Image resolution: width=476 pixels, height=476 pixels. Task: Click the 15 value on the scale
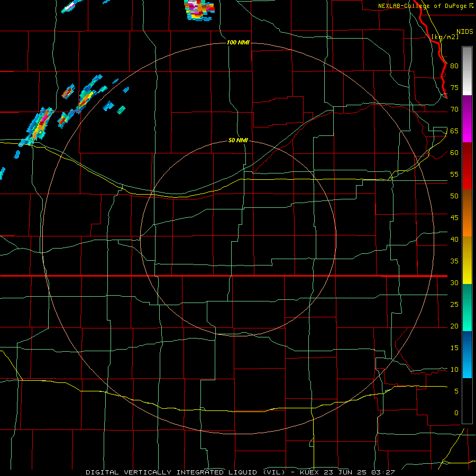[x=454, y=348]
